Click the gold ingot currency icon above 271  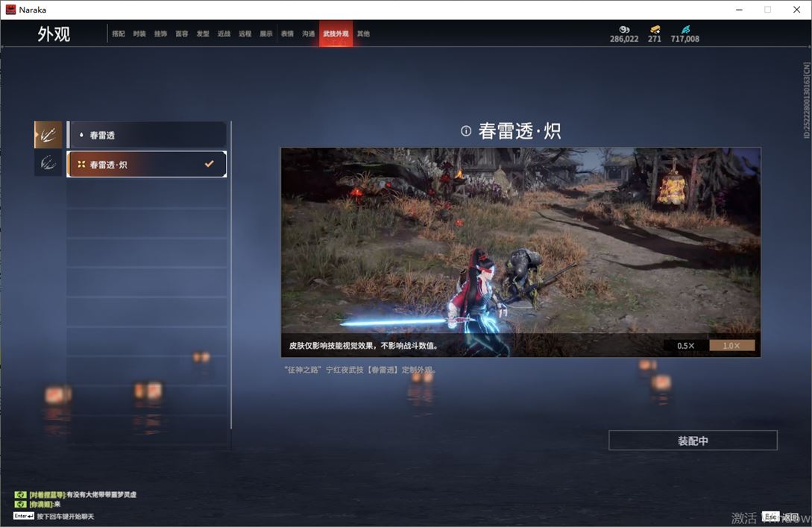click(x=655, y=30)
